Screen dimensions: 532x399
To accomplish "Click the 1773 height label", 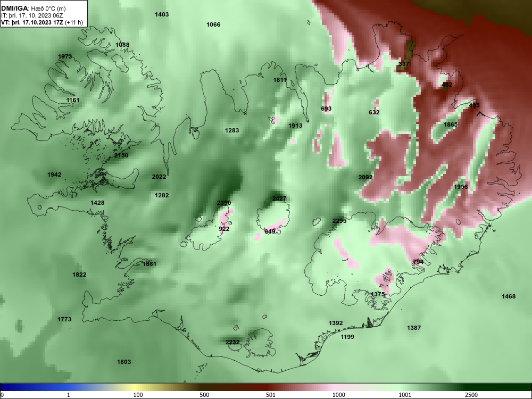I will (64, 319).
